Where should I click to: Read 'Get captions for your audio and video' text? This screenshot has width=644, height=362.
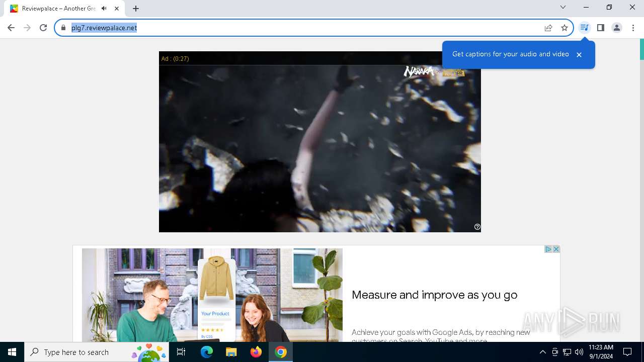511,54
